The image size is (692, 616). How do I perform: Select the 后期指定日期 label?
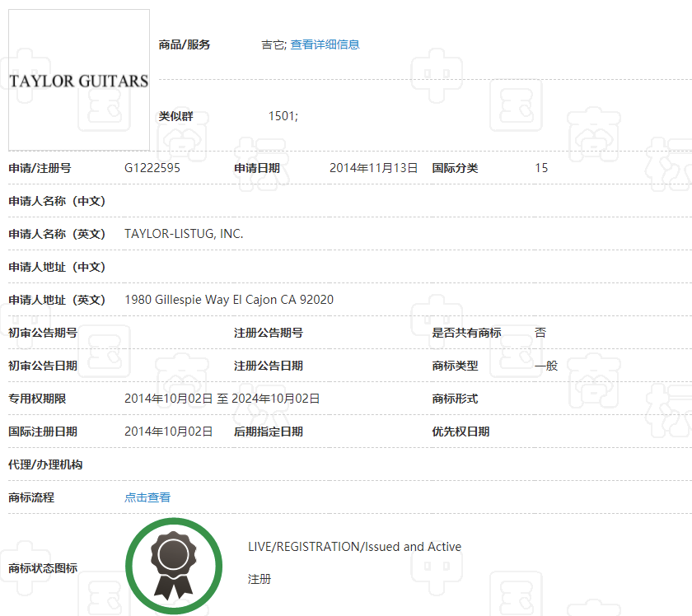click(x=269, y=432)
